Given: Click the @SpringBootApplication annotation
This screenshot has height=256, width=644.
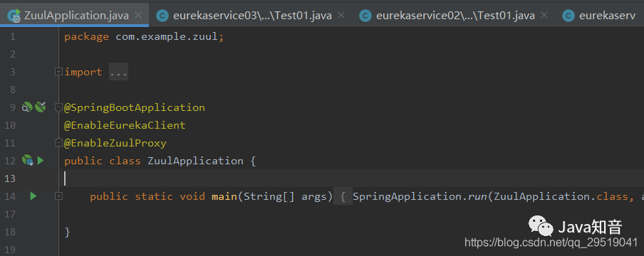Looking at the screenshot, I should click(x=135, y=107).
